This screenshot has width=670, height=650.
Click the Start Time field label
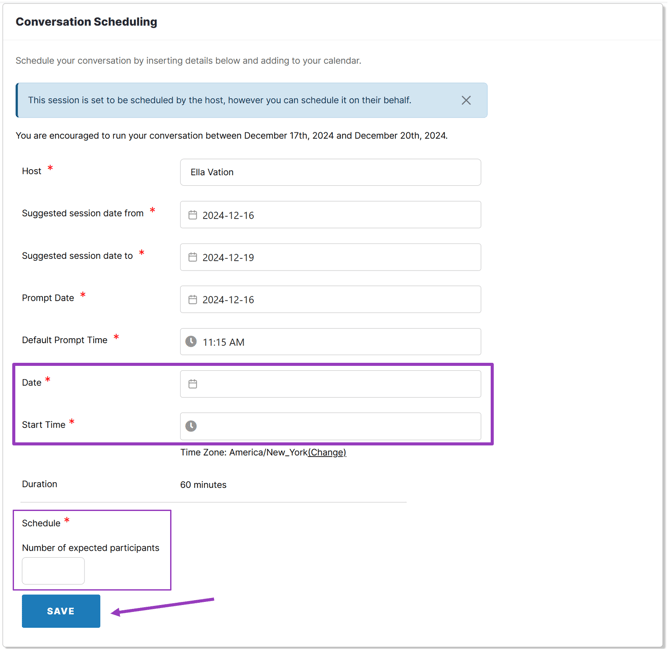pyautogui.click(x=44, y=425)
